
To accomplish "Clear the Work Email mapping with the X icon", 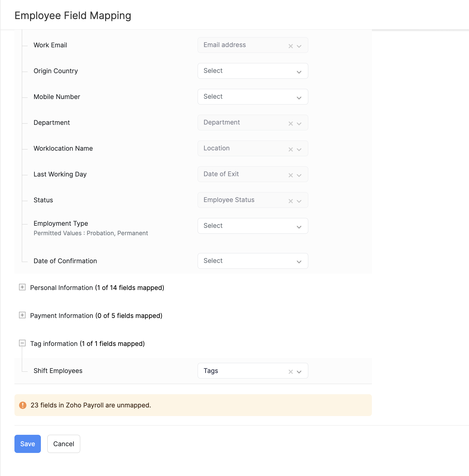I will point(290,46).
